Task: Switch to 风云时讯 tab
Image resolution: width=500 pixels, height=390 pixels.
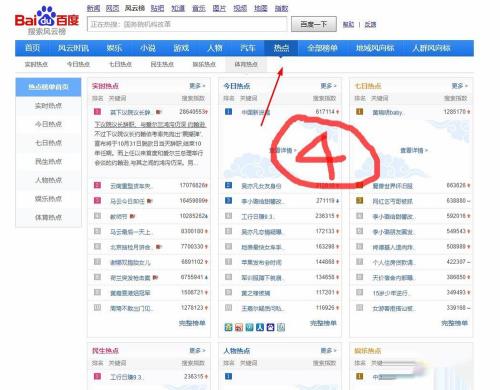Action: coord(73,48)
